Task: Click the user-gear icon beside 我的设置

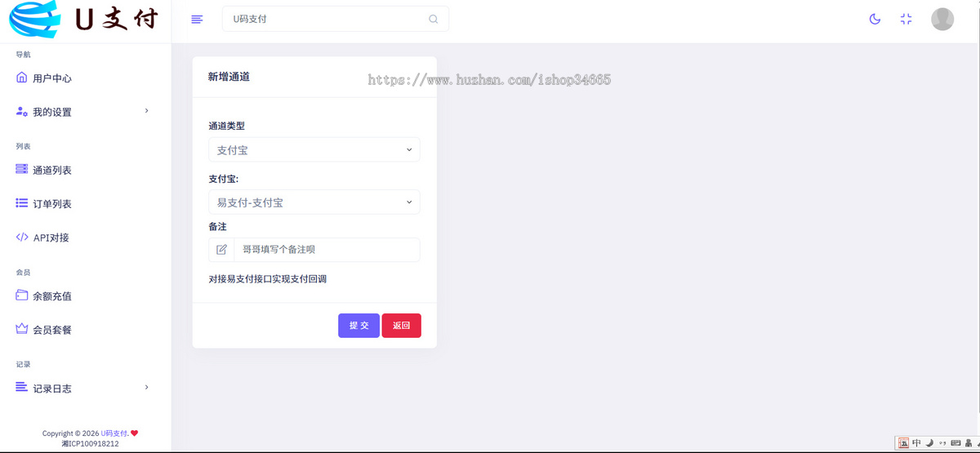Action: (x=22, y=111)
